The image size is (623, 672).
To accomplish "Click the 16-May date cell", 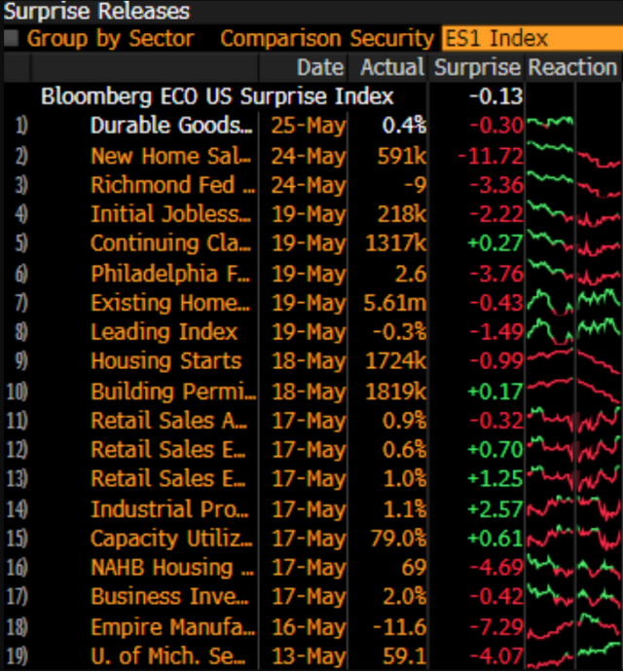I will 308,627.
